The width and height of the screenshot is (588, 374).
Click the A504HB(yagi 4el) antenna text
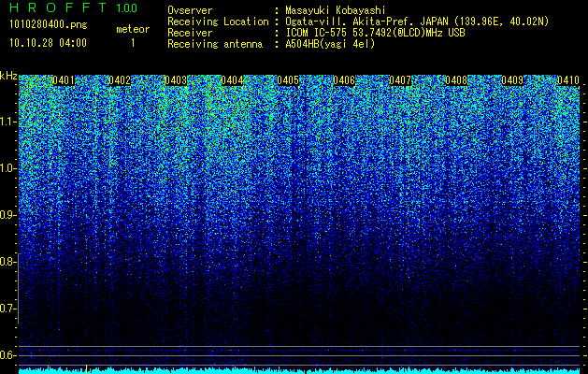click(x=330, y=44)
